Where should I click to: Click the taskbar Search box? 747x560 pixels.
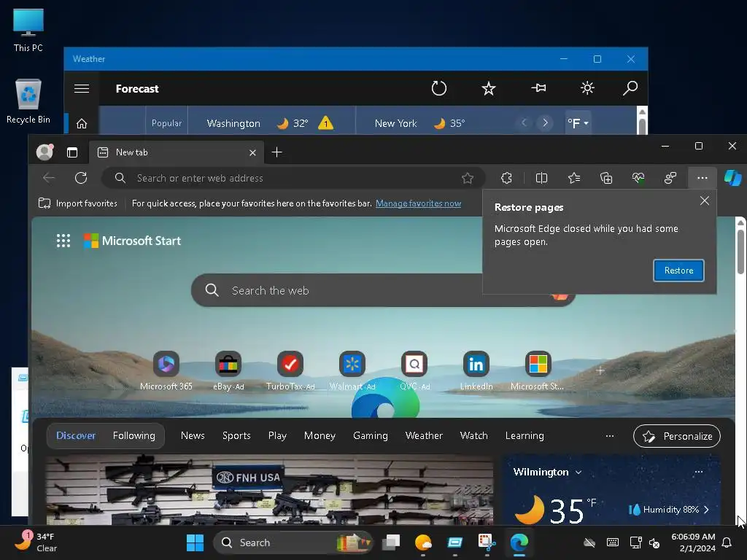292,542
